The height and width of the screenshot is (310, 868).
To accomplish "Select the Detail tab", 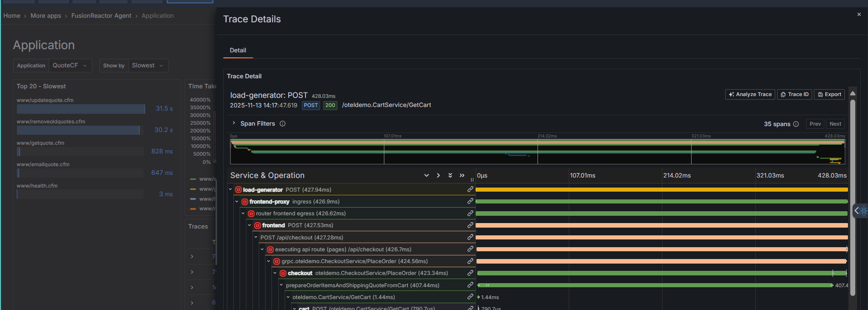I will click(238, 51).
